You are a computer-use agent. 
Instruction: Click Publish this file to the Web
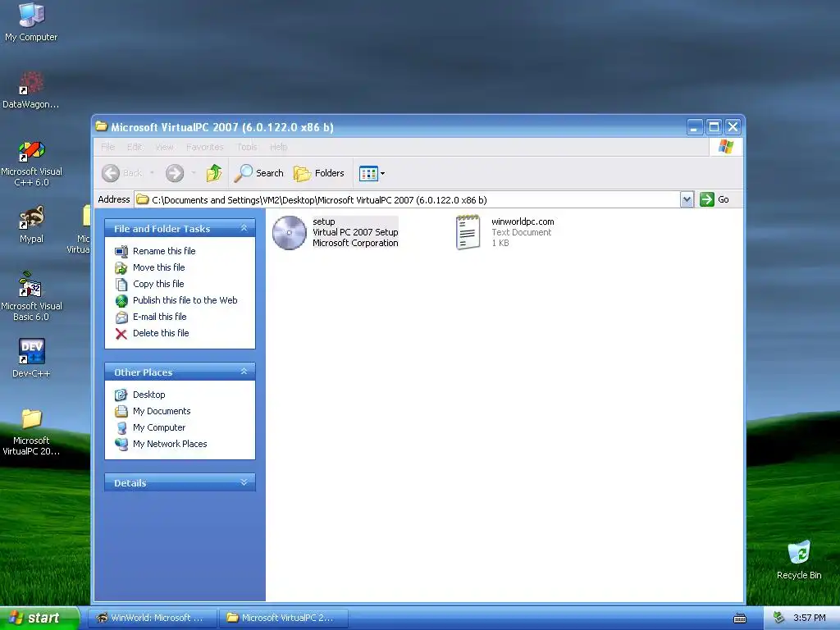[x=185, y=300]
